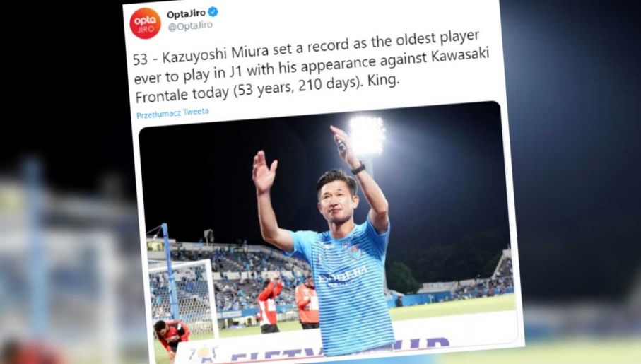The image size is (641, 364).
Task: Click the player's black wristwatch
Action: (x=358, y=168)
